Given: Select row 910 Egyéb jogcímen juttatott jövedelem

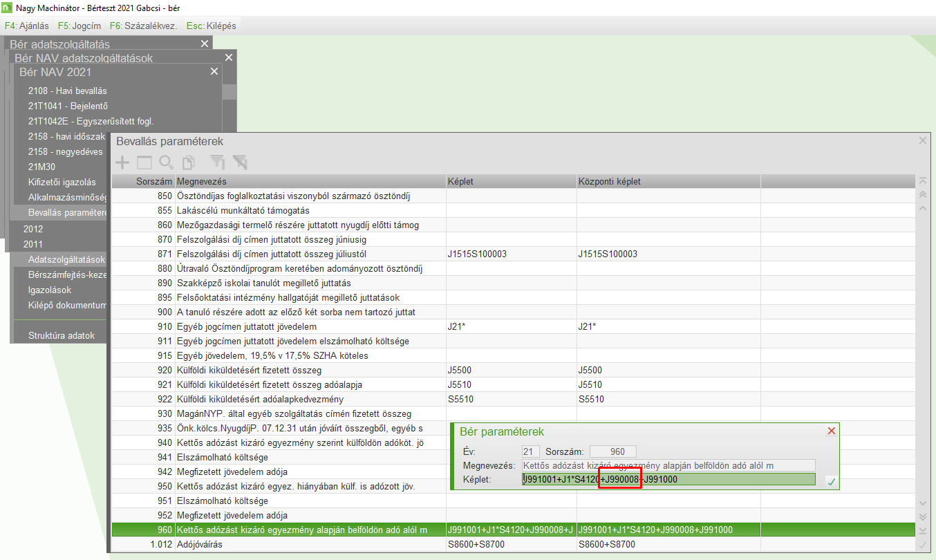Looking at the screenshot, I should tap(512, 326).
